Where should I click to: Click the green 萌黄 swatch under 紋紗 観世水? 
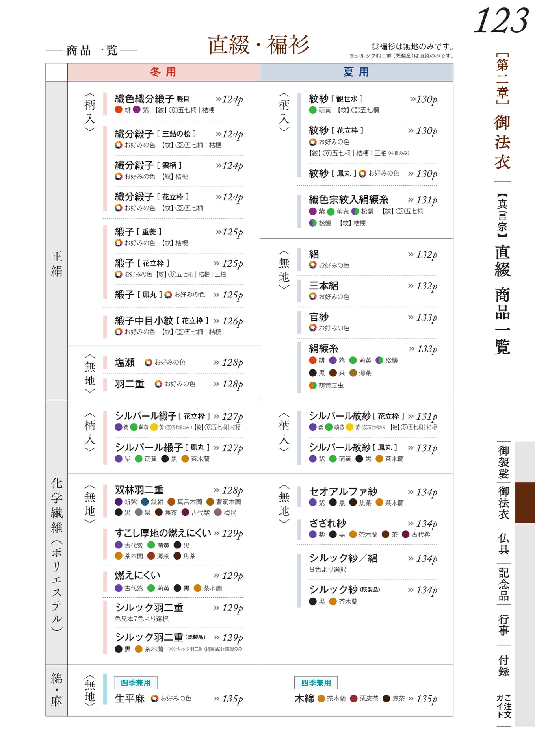click(313, 110)
